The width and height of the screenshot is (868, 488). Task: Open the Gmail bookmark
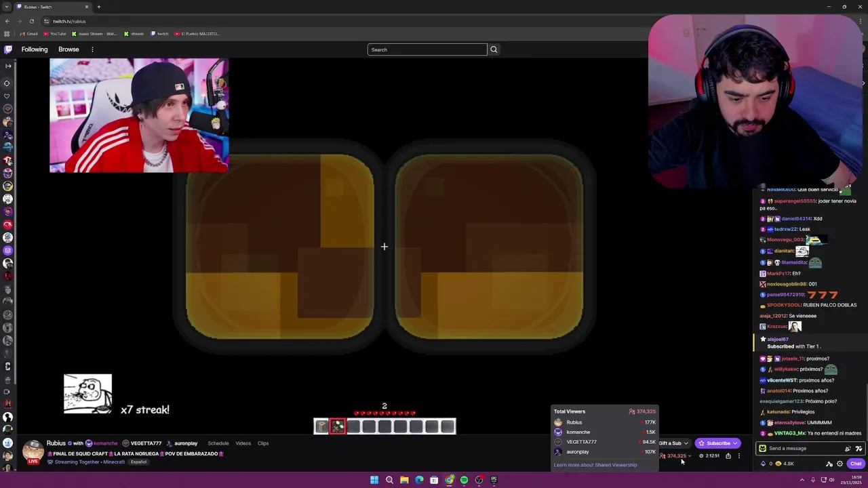pos(29,34)
